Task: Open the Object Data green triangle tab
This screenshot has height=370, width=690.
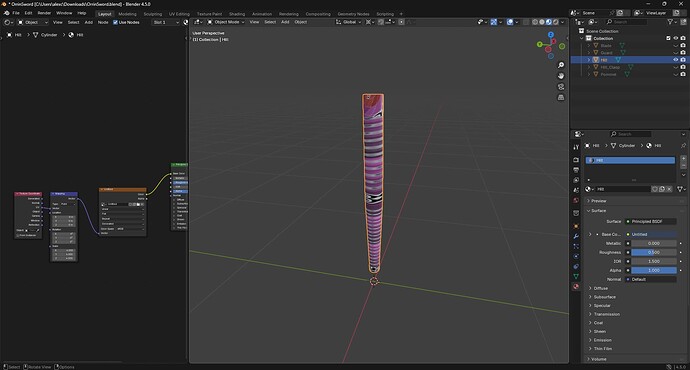Action: tap(576, 276)
